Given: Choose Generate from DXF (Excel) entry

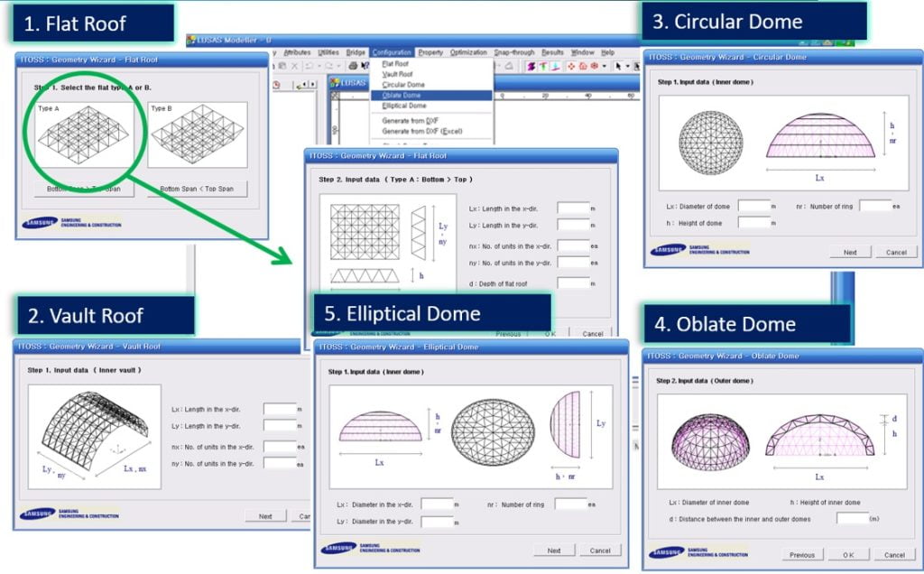Looking at the screenshot, I should [x=421, y=131].
